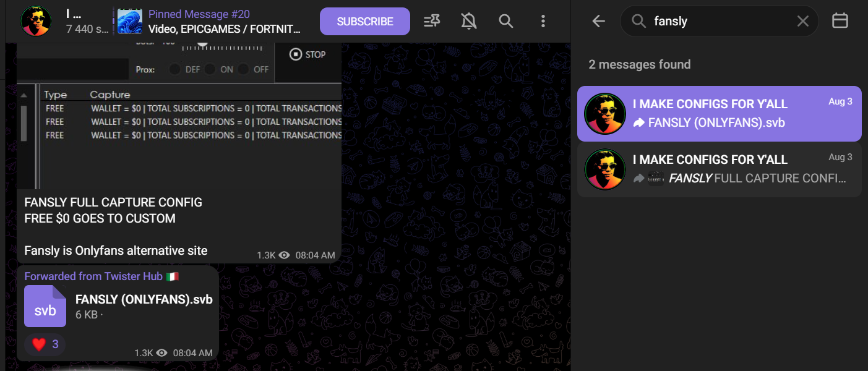Click the FREE $0 GOES TO CUSTOM line
868x371 pixels.
100,218
